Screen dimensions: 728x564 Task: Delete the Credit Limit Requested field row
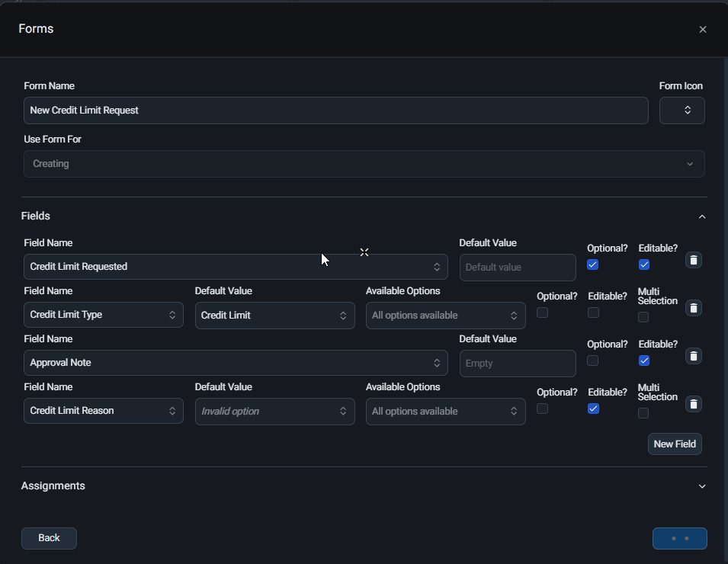point(693,260)
